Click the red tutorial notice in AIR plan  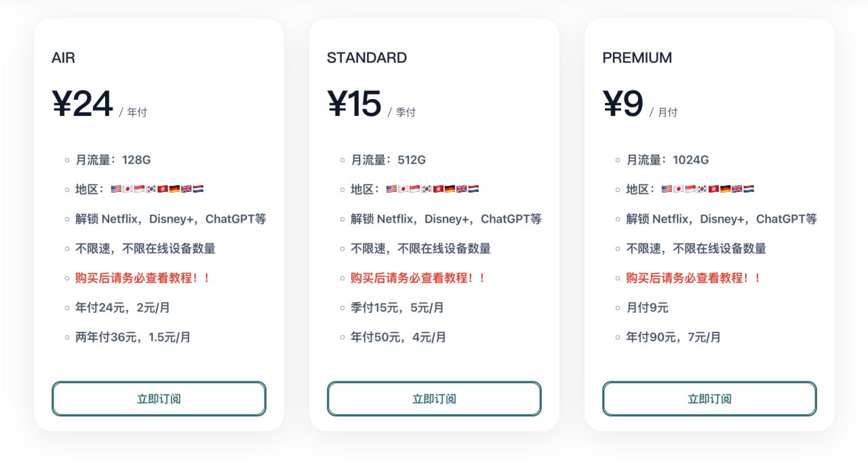pyautogui.click(x=142, y=278)
